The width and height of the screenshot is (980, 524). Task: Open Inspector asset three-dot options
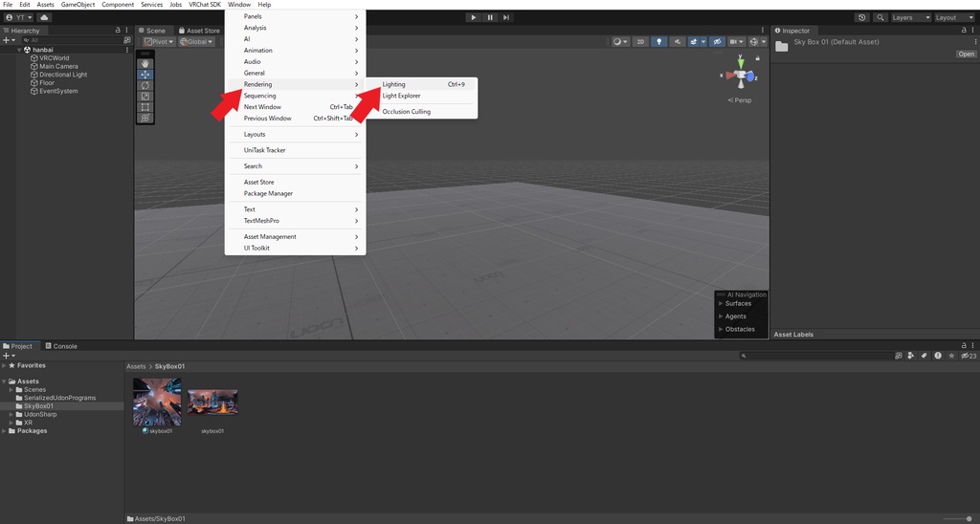[975, 42]
